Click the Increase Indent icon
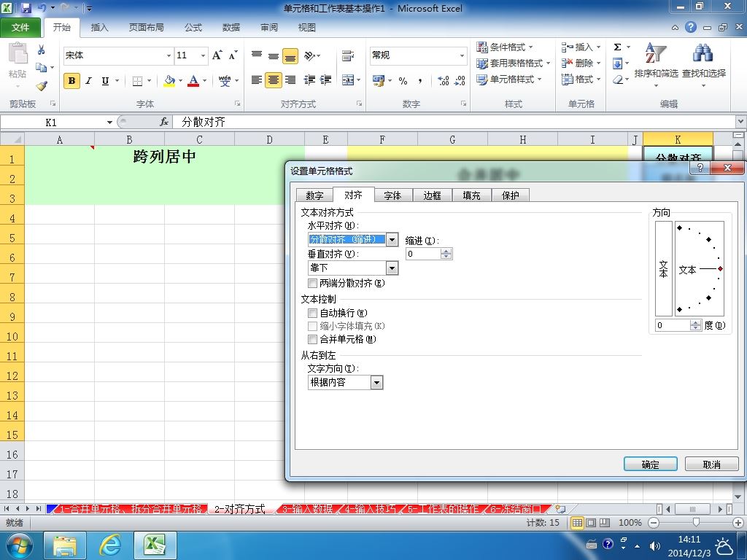Image resolution: width=747 pixels, height=560 pixels. click(x=326, y=80)
